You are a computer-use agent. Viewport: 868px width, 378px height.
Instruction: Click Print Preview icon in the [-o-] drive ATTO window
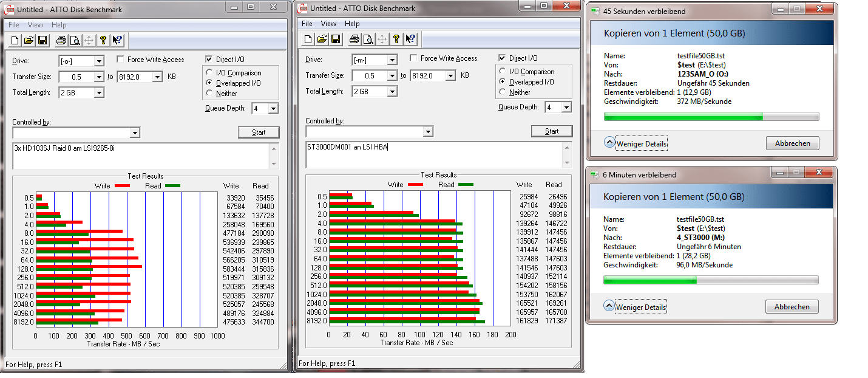click(75, 40)
